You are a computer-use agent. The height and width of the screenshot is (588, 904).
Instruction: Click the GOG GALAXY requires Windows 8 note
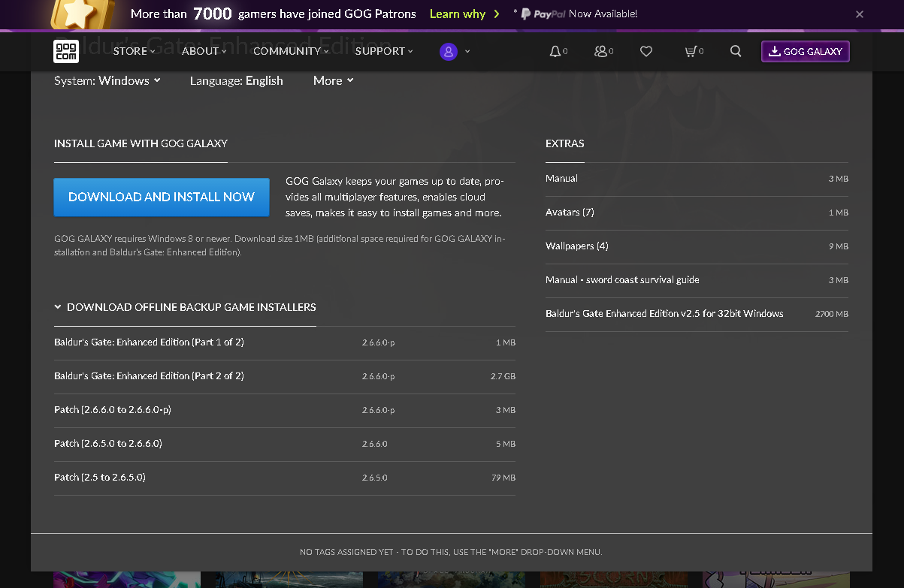point(280,246)
